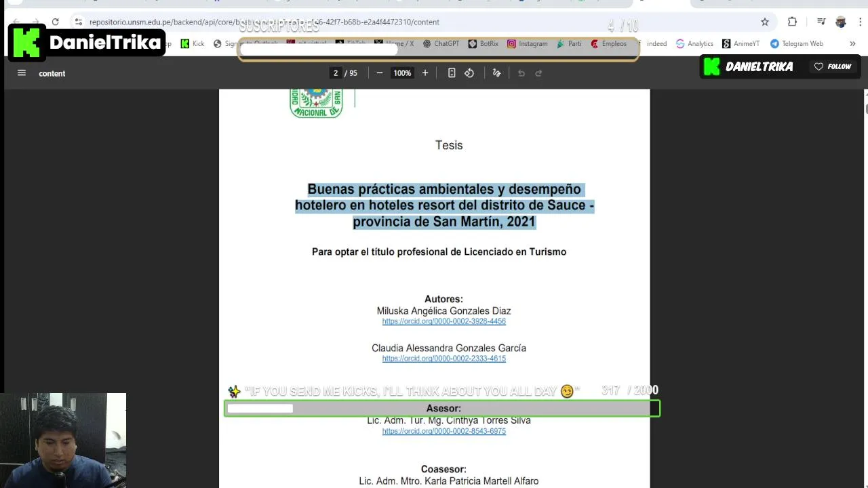This screenshot has height=488, width=868.
Task: Open the Chrome profile avatar
Action: [841, 22]
